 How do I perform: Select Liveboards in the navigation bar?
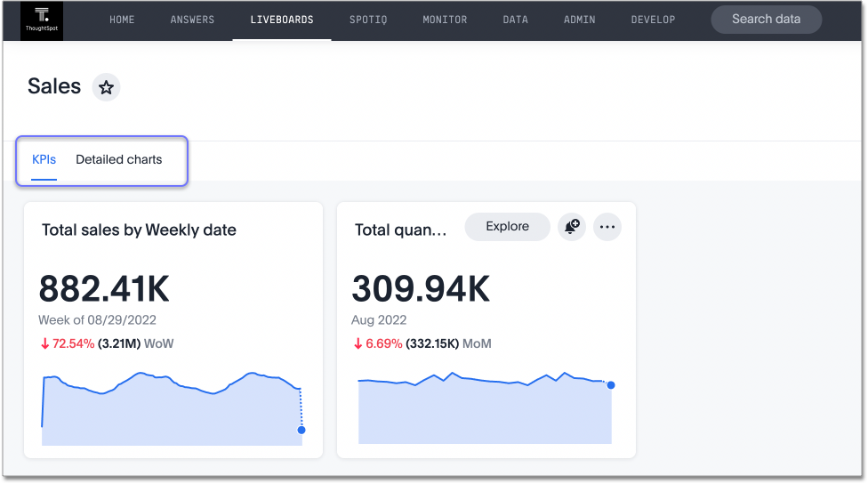click(x=282, y=20)
